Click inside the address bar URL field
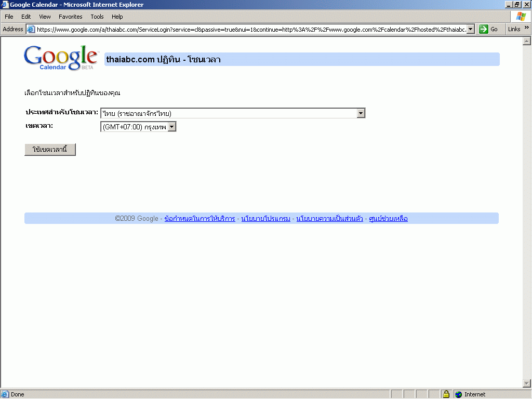 [x=249, y=29]
